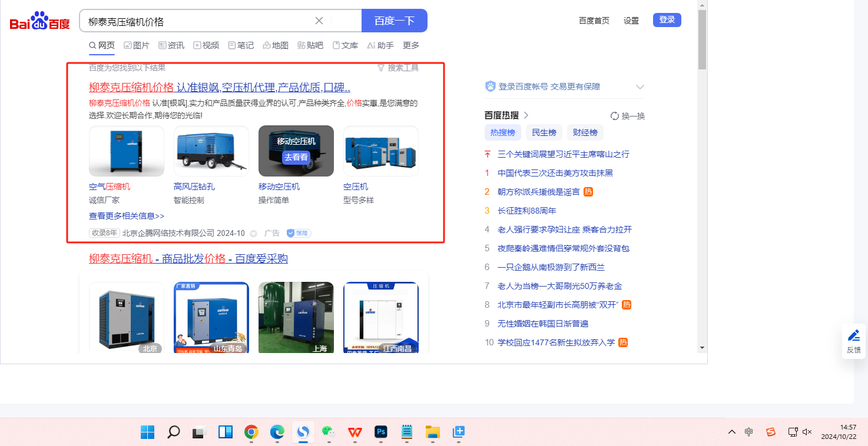This screenshot has width=868, height=446.
Task: Open taskbar Search
Action: click(173, 432)
